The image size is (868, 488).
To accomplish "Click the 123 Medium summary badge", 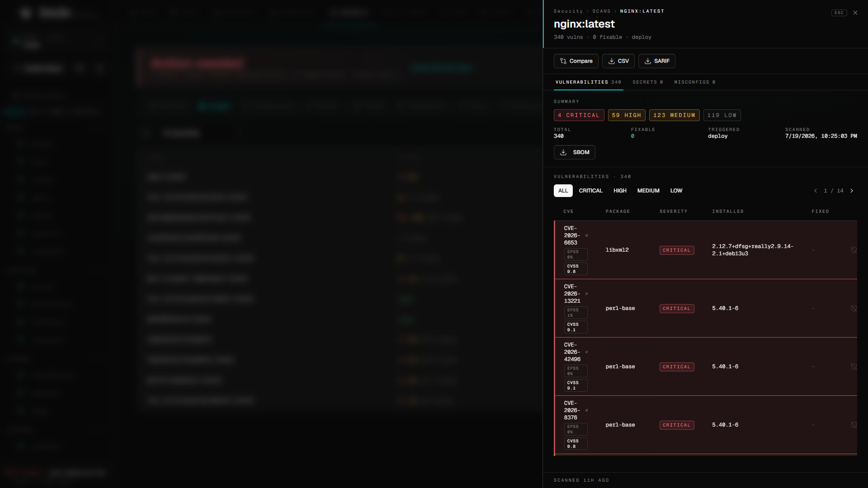I will pos(674,115).
